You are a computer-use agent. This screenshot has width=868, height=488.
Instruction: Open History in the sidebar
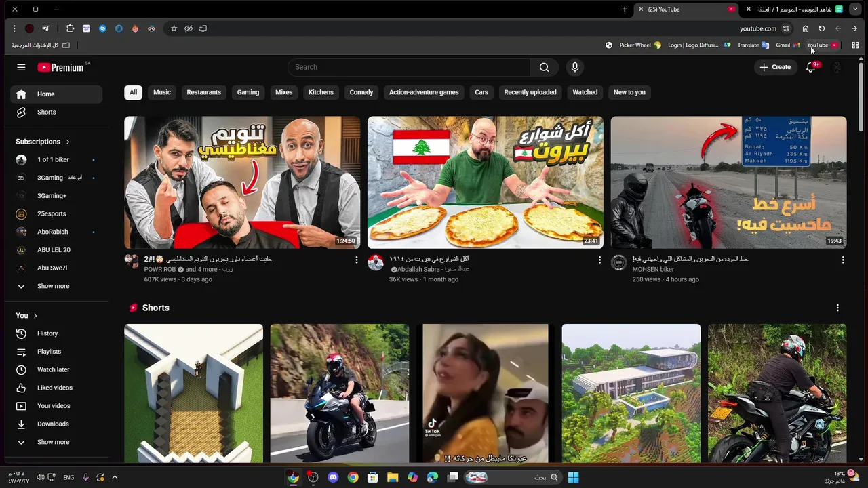click(56, 333)
